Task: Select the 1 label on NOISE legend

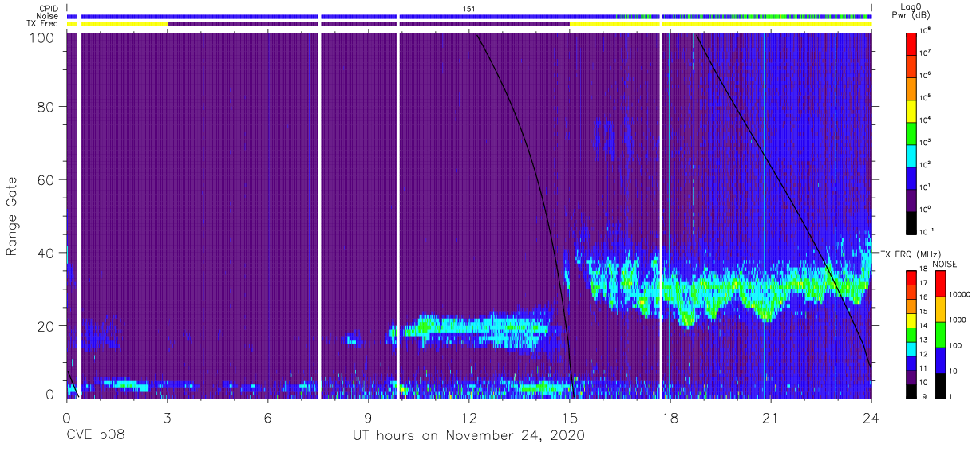Action: pos(952,396)
